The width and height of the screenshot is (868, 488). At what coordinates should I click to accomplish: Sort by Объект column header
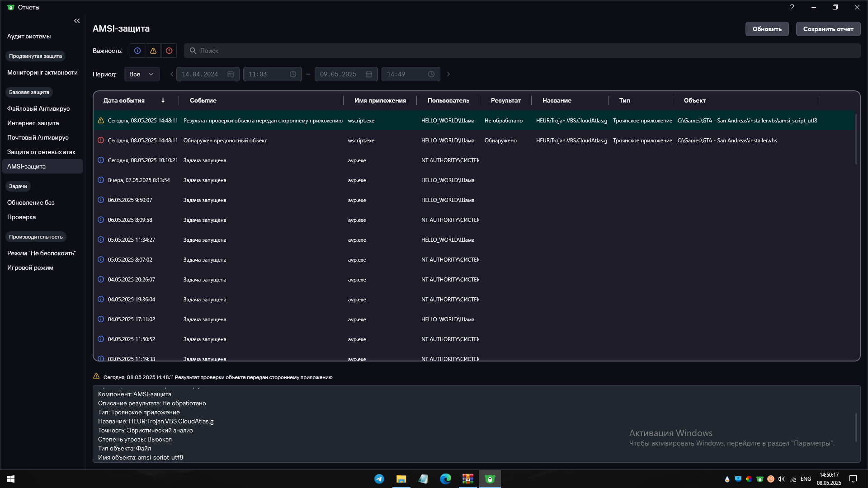click(695, 100)
